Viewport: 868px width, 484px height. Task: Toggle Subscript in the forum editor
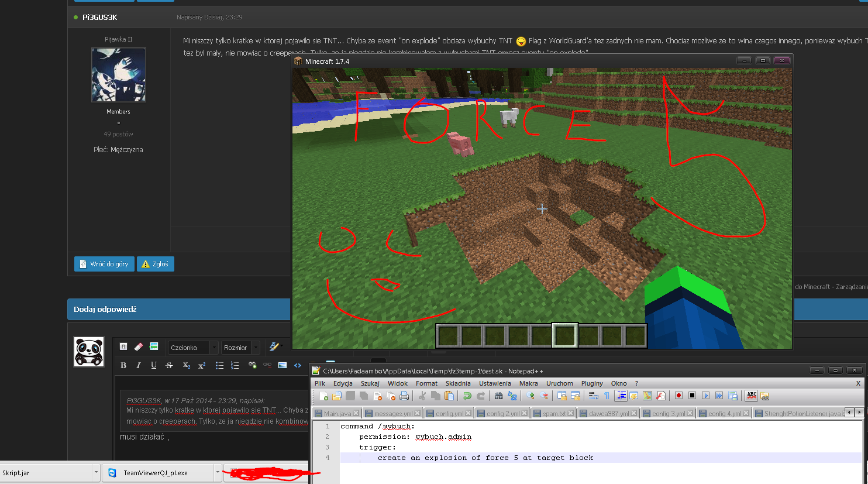click(187, 365)
